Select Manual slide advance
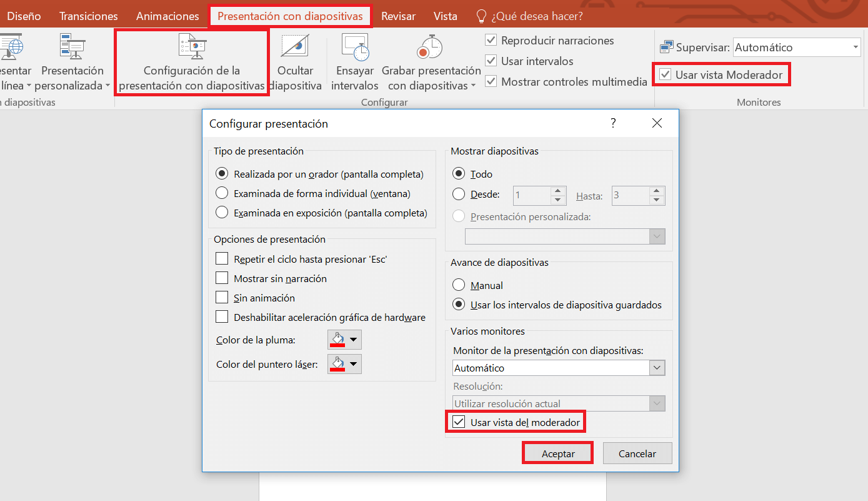868x501 pixels. [x=459, y=285]
